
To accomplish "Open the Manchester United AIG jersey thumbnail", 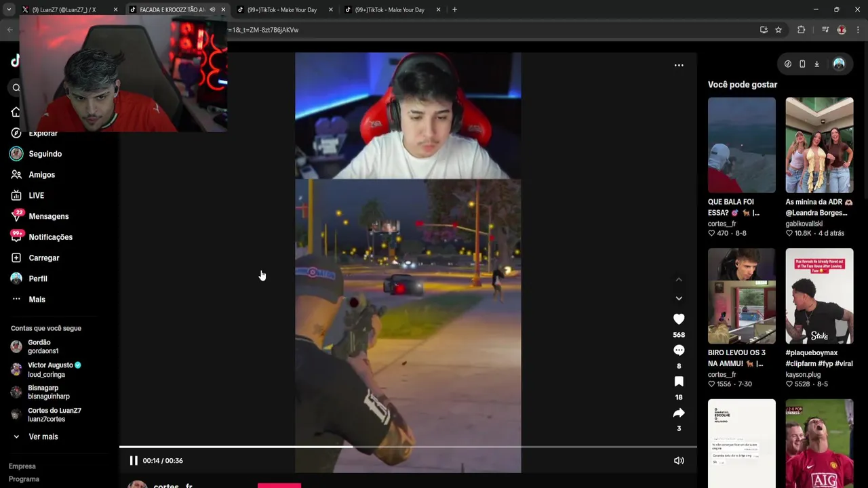I will click(819, 443).
